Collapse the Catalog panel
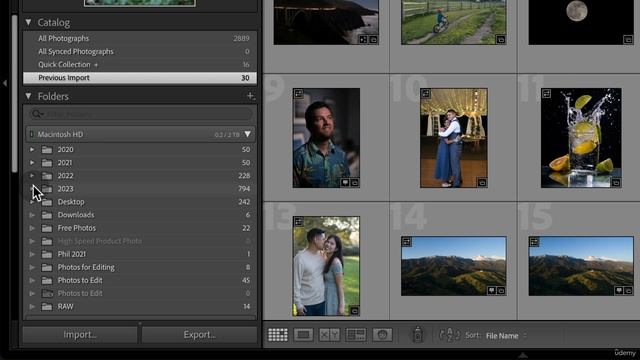Image resolution: width=640 pixels, height=360 pixels. 28,22
